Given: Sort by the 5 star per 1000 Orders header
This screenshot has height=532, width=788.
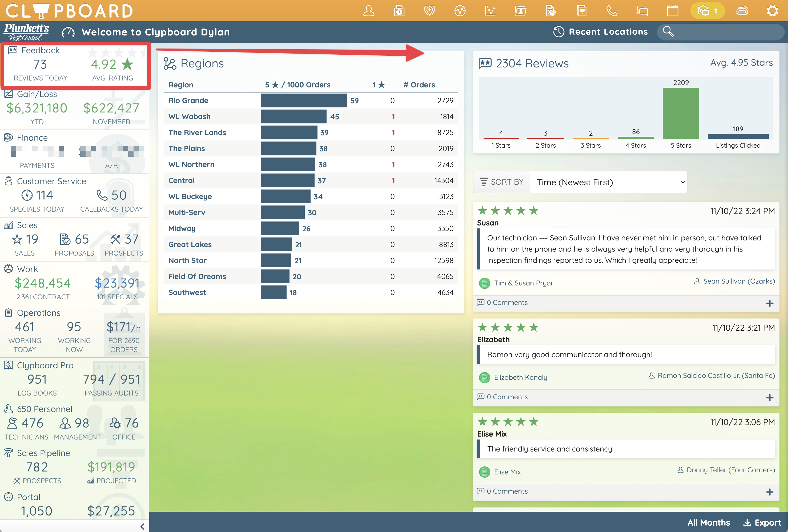Looking at the screenshot, I should tap(297, 85).
